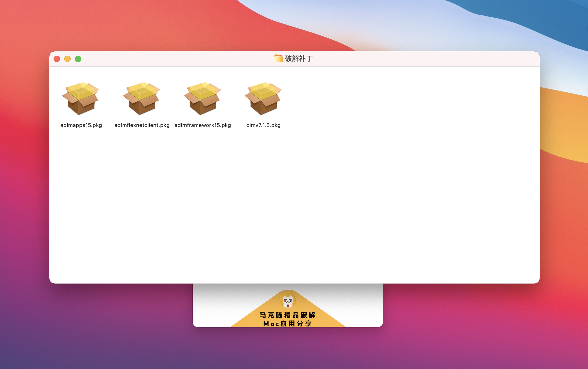Zoom the window with the green button

point(78,59)
